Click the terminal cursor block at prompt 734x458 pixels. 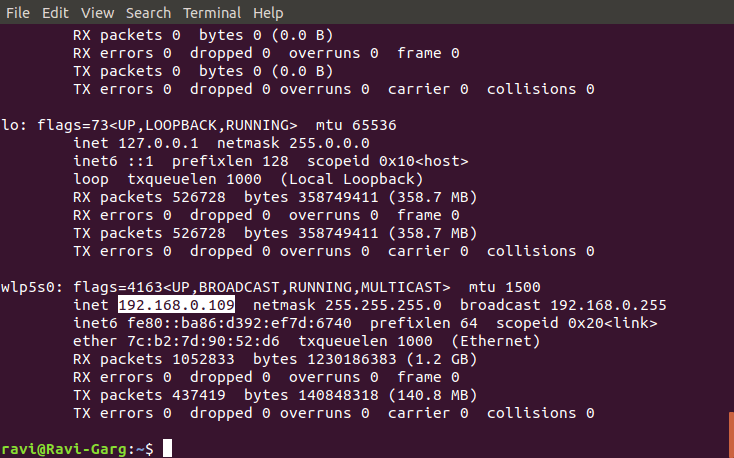click(x=167, y=448)
